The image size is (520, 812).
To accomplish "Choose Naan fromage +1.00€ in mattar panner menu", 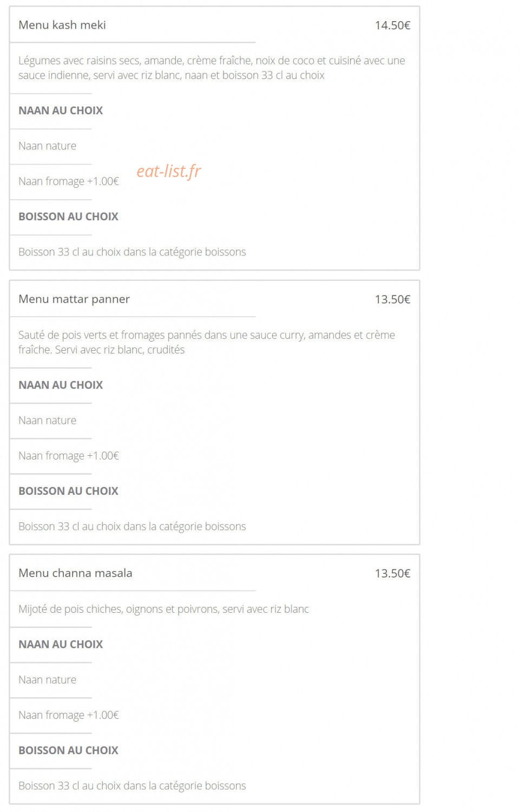I will point(69,456).
